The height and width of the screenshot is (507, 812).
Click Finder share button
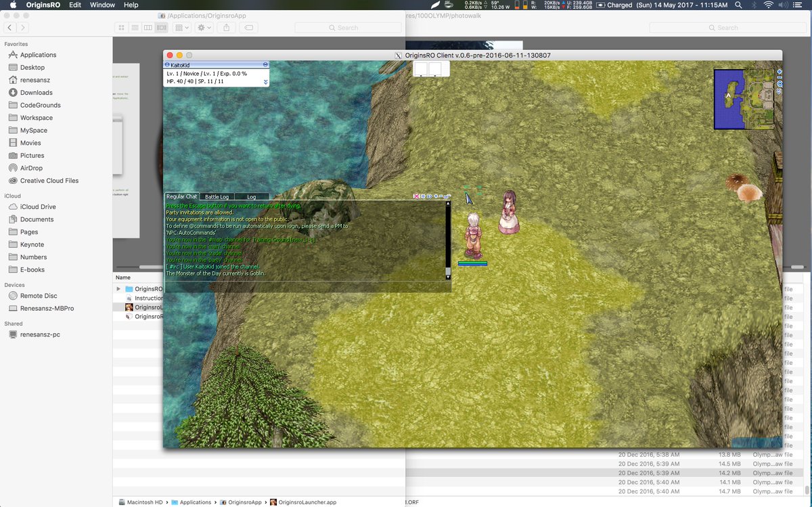click(227, 28)
